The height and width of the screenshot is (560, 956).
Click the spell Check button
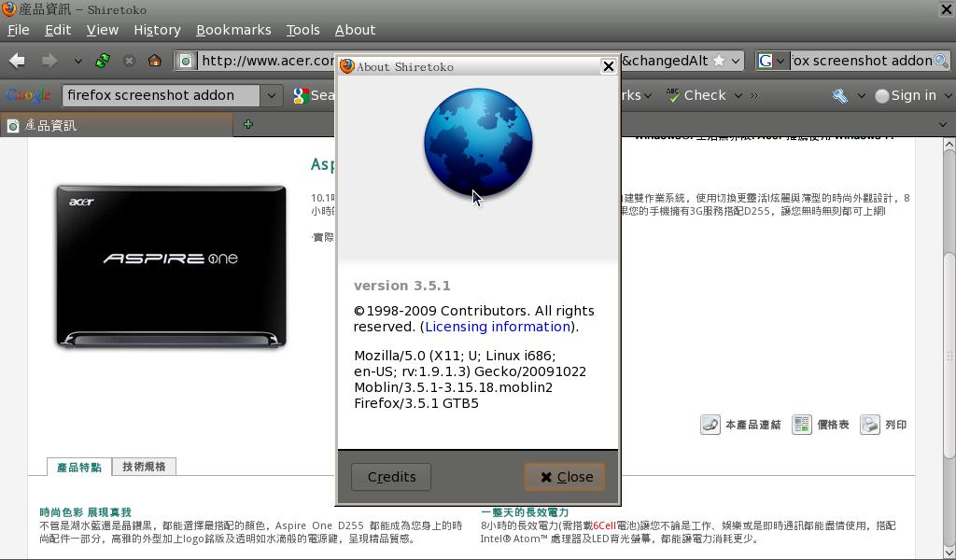tap(696, 95)
